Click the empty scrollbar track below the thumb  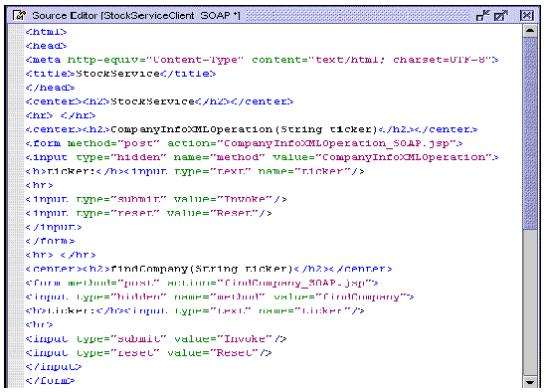(x=530, y=302)
